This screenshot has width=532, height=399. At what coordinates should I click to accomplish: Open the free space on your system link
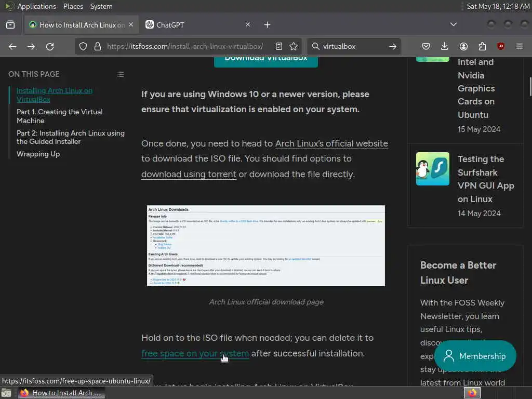[x=195, y=353]
